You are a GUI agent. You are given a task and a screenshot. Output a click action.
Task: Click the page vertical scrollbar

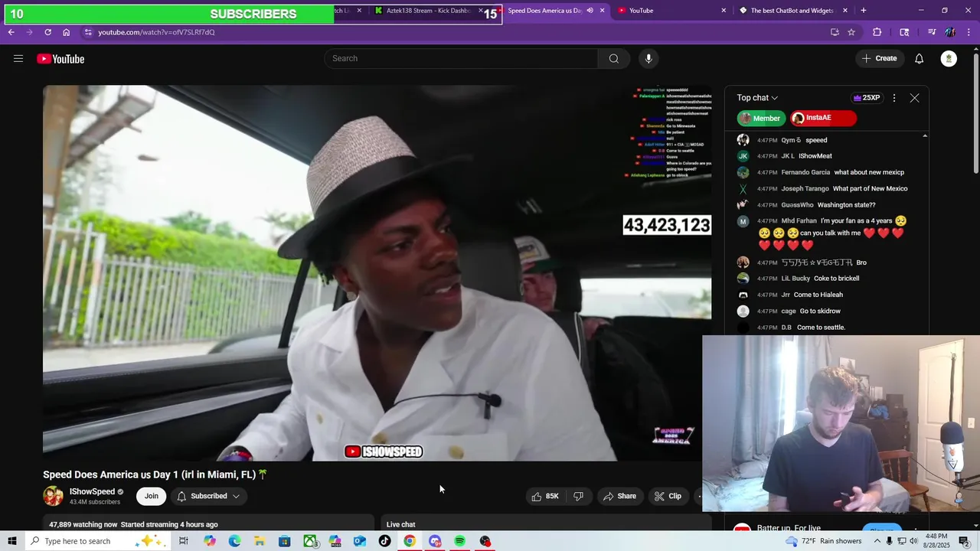[x=975, y=287]
